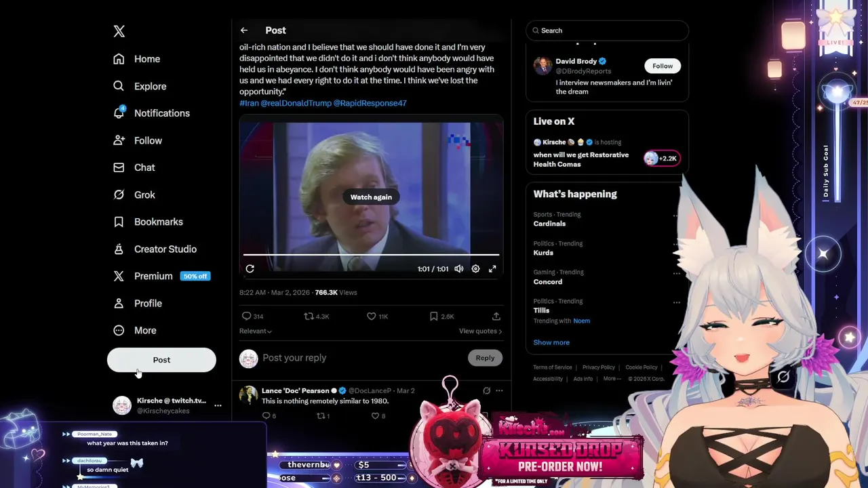Image resolution: width=868 pixels, height=488 pixels.
Task: Click the Reply button
Action: coord(485,358)
